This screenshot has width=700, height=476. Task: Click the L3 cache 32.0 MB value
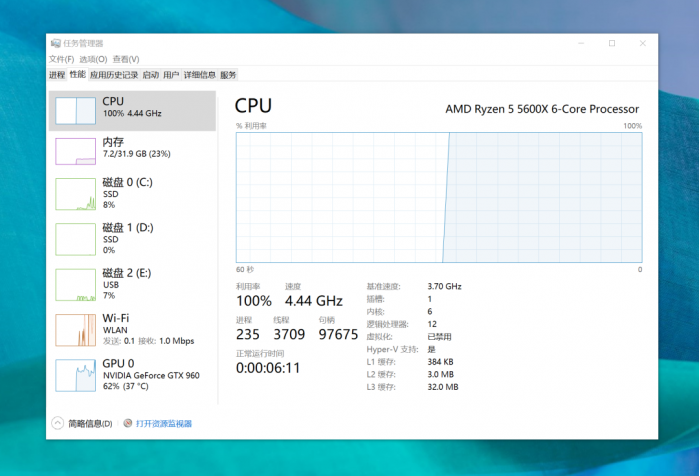tap(443, 387)
